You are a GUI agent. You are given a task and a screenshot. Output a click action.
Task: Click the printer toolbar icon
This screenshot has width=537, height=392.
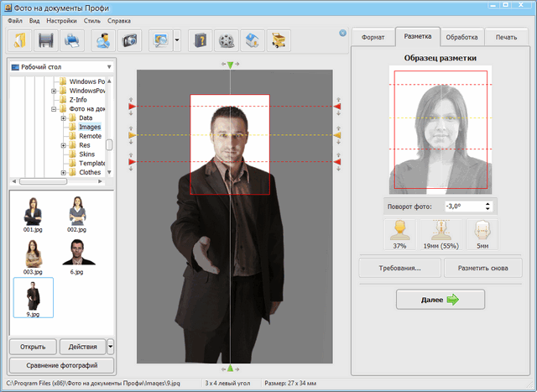click(x=72, y=40)
